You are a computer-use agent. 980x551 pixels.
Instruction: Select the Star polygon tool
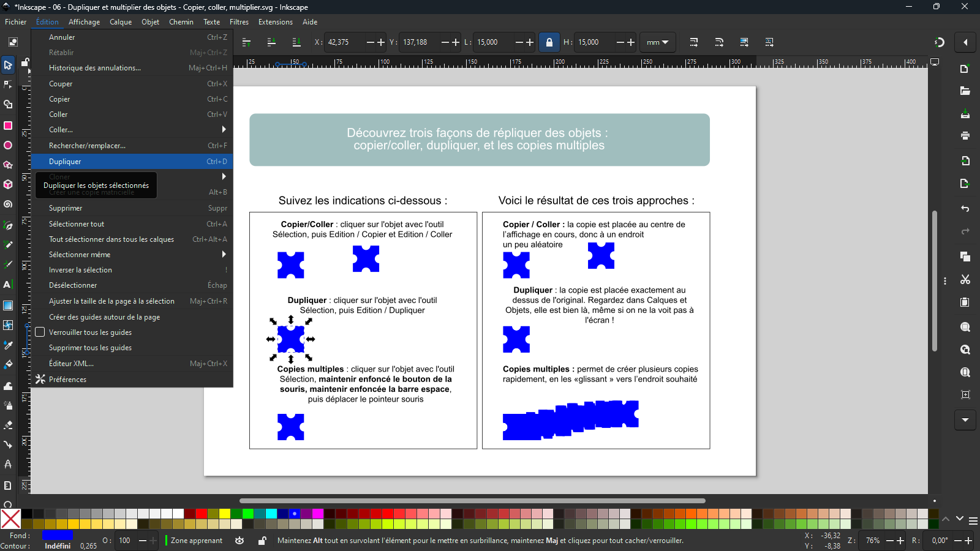[8, 165]
